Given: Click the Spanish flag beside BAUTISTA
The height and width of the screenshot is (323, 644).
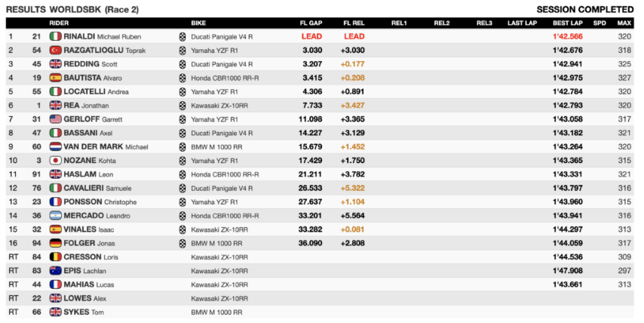Looking at the screenshot, I should (56, 78).
